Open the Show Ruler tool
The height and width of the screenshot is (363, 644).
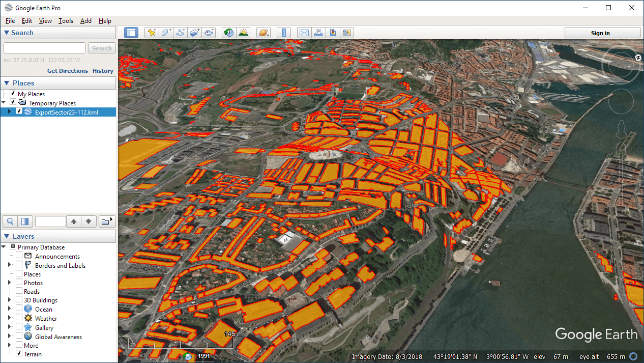(284, 33)
